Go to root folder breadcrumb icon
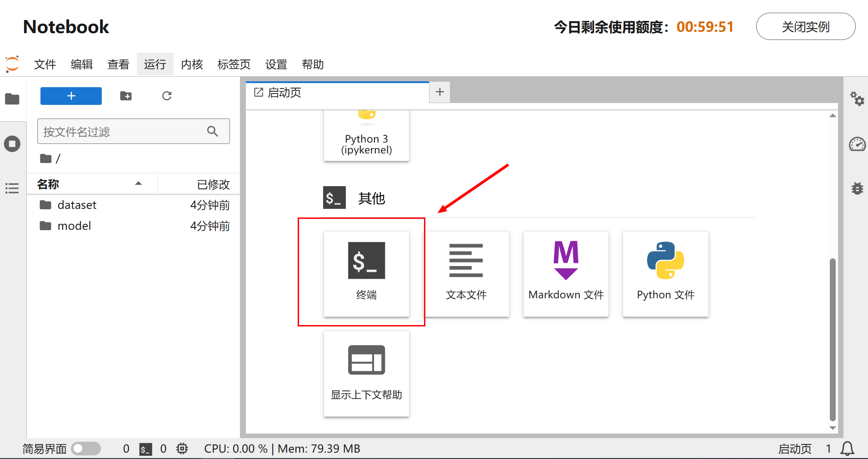The height and width of the screenshot is (459, 868). pyautogui.click(x=45, y=158)
